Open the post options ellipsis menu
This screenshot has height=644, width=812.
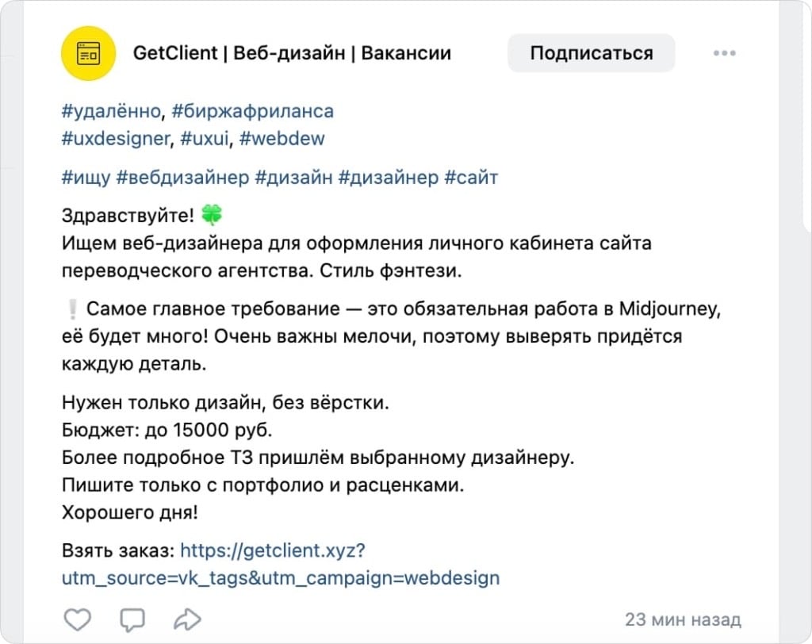coord(723,53)
